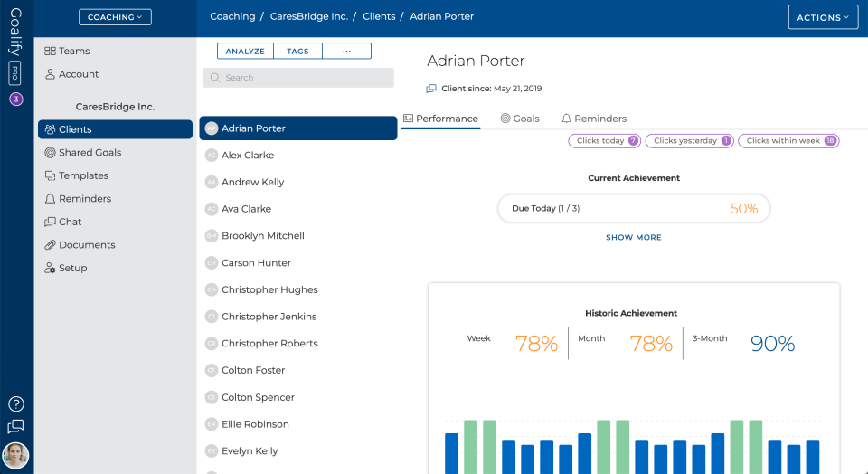Viewport: 868px width, 474px height.
Task: Click the Reminders tab bell icon
Action: 566,118
